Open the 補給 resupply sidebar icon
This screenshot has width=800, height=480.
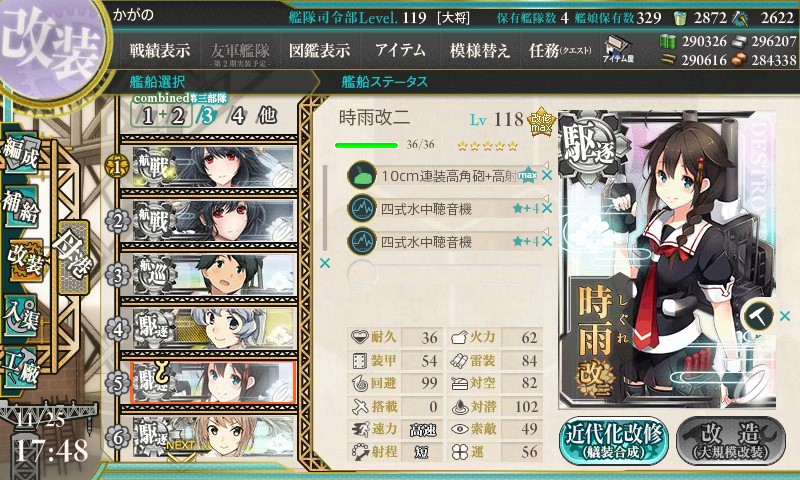click(x=20, y=207)
